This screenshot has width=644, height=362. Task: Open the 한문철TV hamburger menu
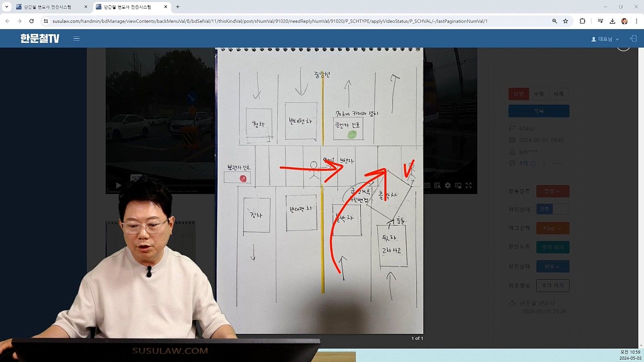[x=76, y=38]
